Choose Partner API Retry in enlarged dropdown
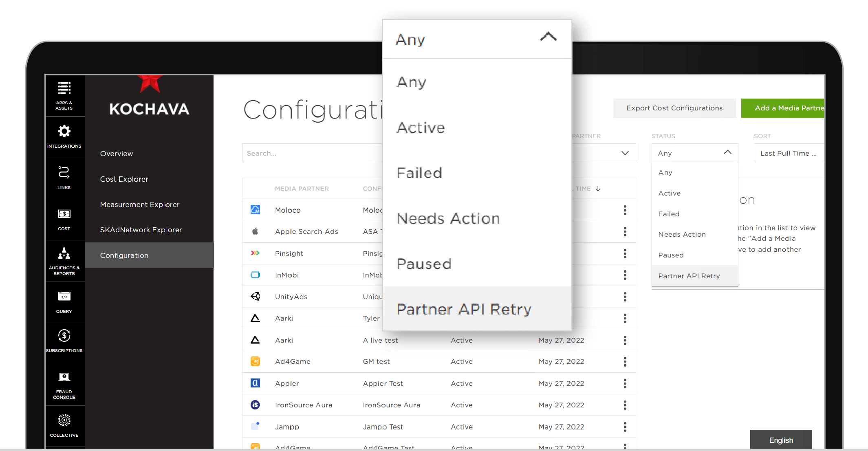 477,309
